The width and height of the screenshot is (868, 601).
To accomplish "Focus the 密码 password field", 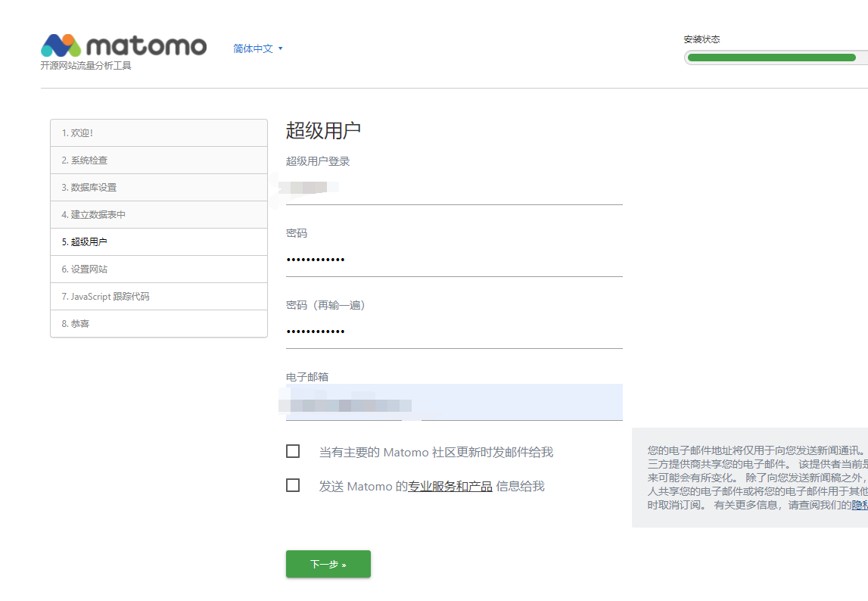I will [x=454, y=260].
